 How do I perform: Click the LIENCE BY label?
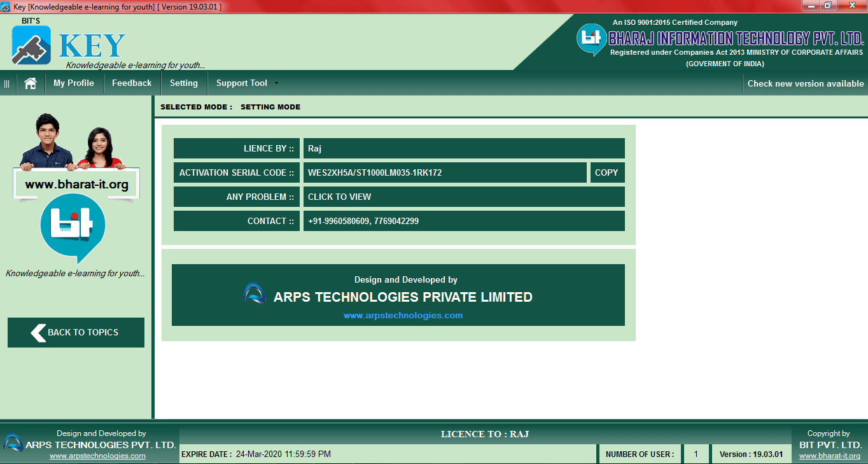[x=237, y=148]
